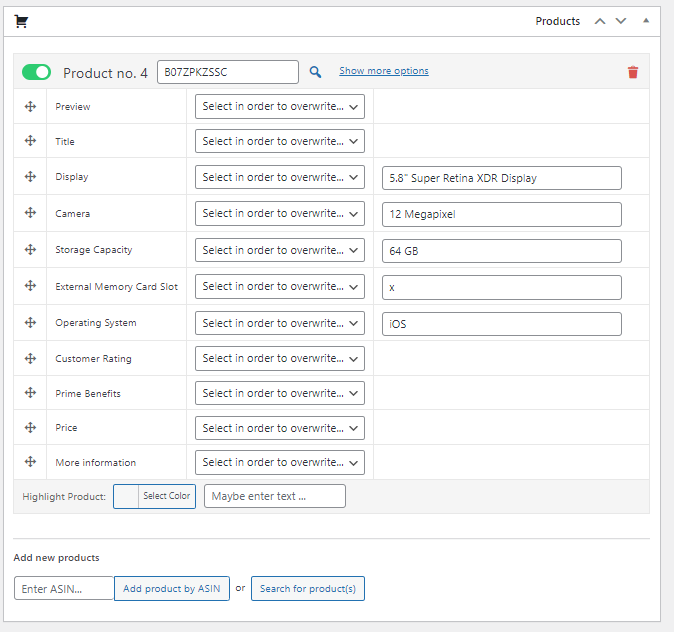Open the Prime Benefits overwrite dropdown
This screenshot has height=632, width=674.
click(x=280, y=393)
